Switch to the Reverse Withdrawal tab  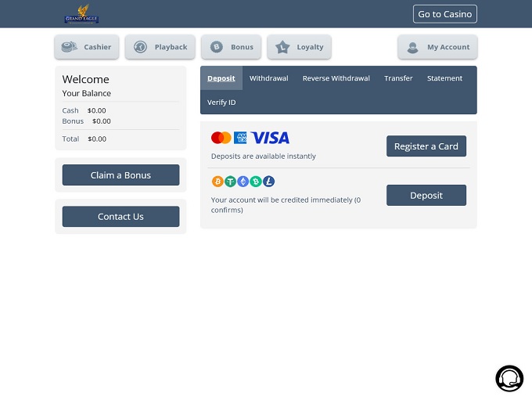coord(336,78)
